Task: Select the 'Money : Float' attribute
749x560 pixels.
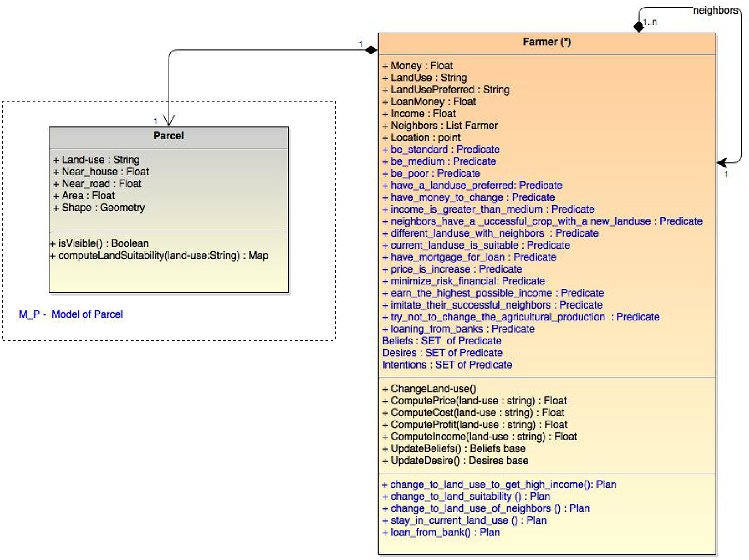Action: pyautogui.click(x=418, y=66)
